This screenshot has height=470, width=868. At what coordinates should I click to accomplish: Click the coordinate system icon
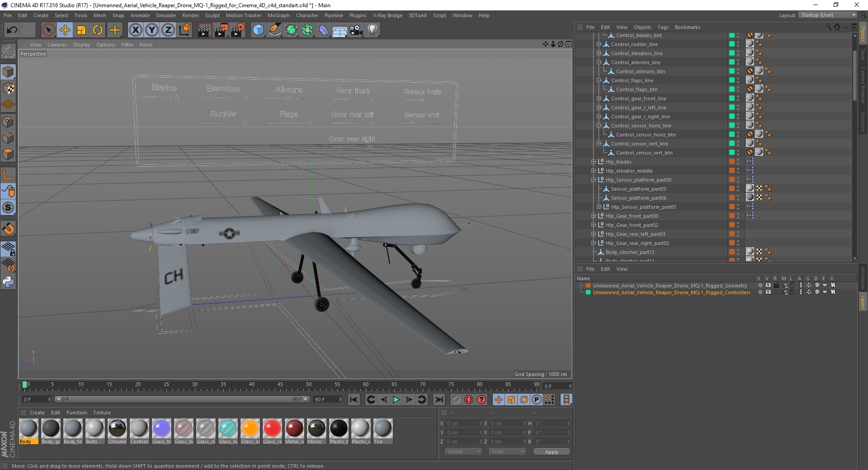point(184,30)
